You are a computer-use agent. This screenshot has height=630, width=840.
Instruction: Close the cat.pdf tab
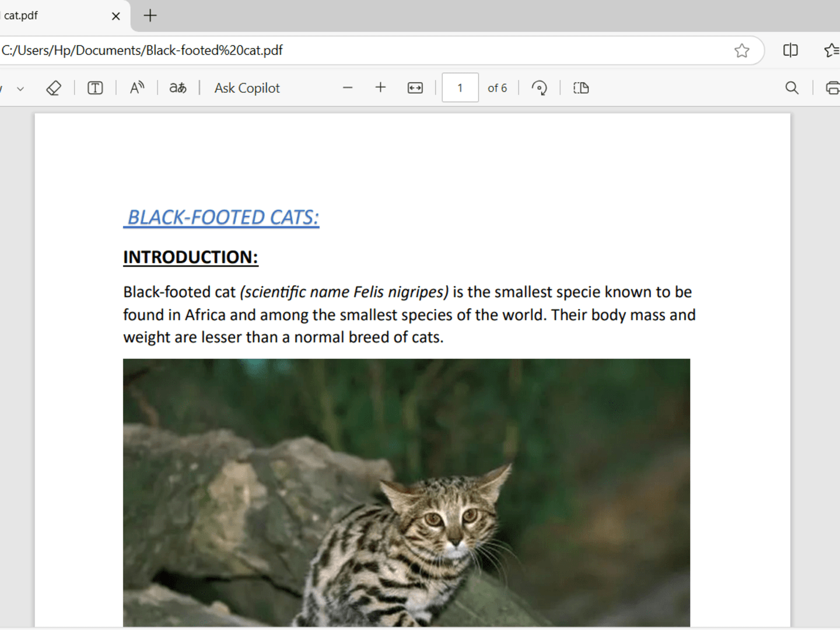116,16
